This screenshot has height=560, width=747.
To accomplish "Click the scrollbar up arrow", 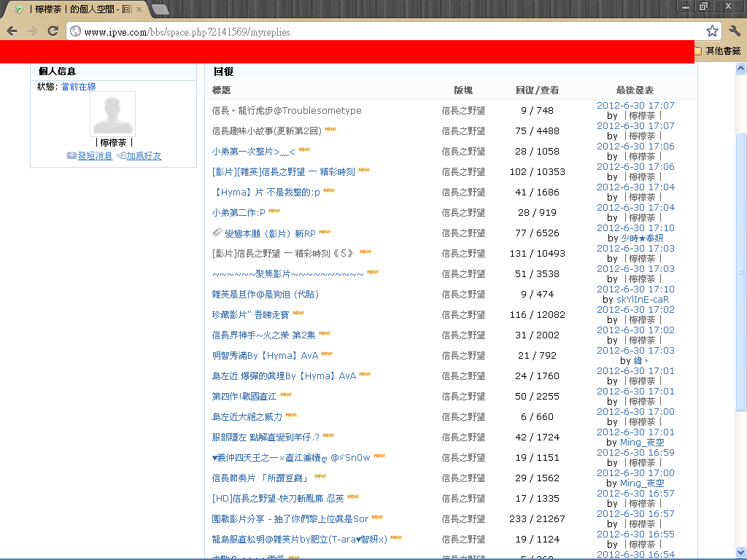I will click(x=741, y=69).
